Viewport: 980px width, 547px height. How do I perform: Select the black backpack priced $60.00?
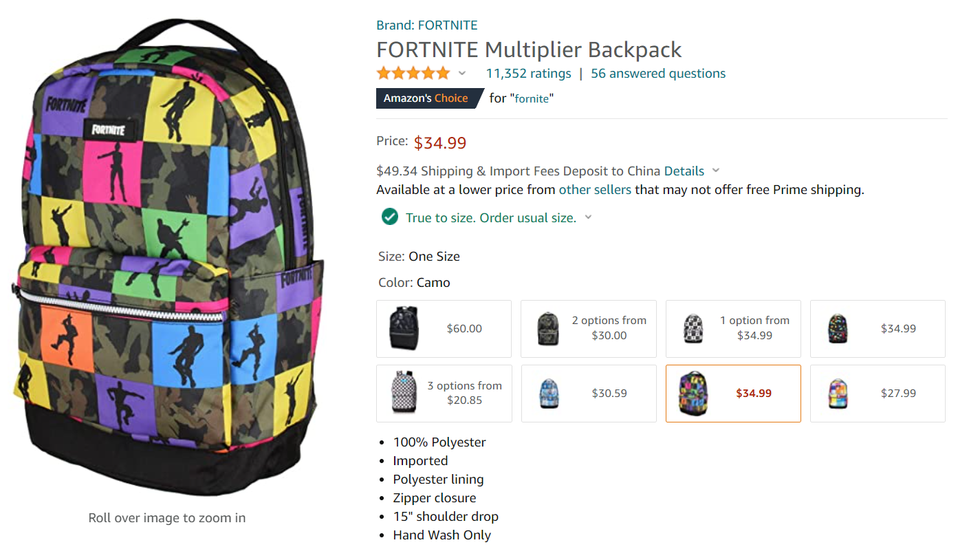(x=444, y=329)
